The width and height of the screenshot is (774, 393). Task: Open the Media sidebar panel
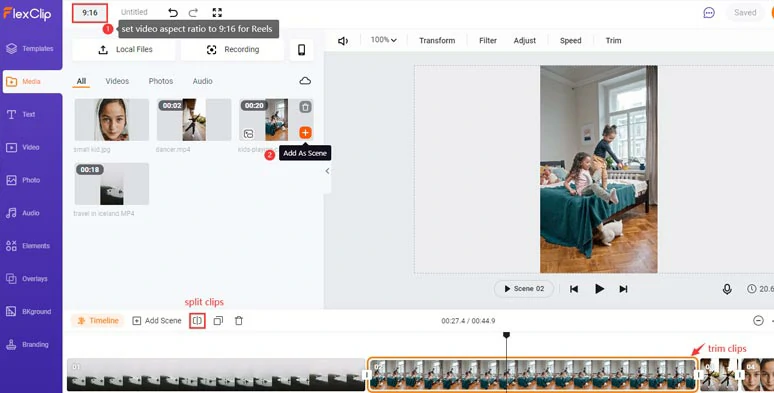(x=32, y=81)
